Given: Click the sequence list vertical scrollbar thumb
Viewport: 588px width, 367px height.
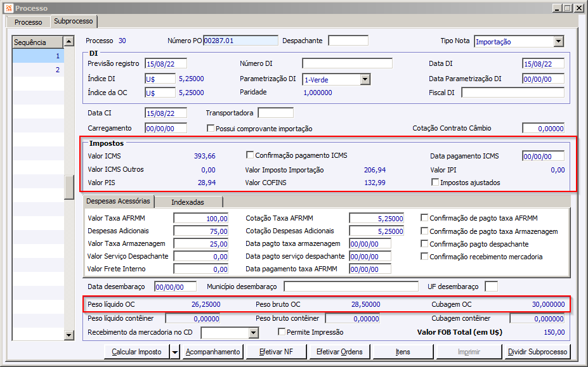Looking at the screenshot, I should 69,187.
